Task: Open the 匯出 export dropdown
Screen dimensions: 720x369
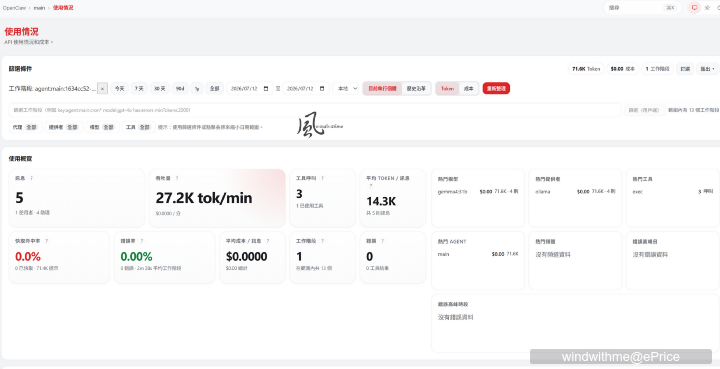Action: tap(708, 69)
